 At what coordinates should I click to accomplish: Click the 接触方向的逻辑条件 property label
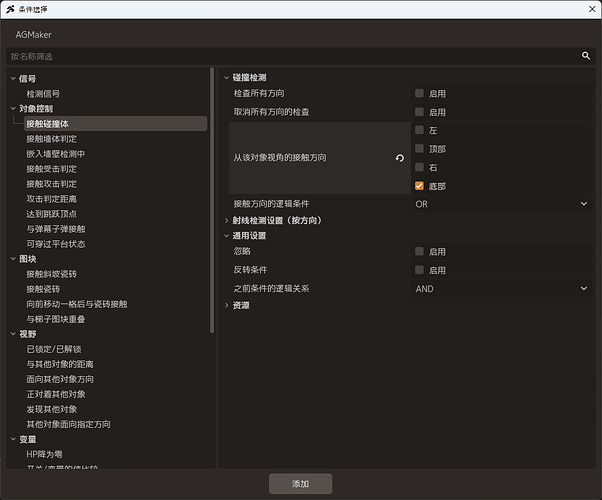point(271,204)
